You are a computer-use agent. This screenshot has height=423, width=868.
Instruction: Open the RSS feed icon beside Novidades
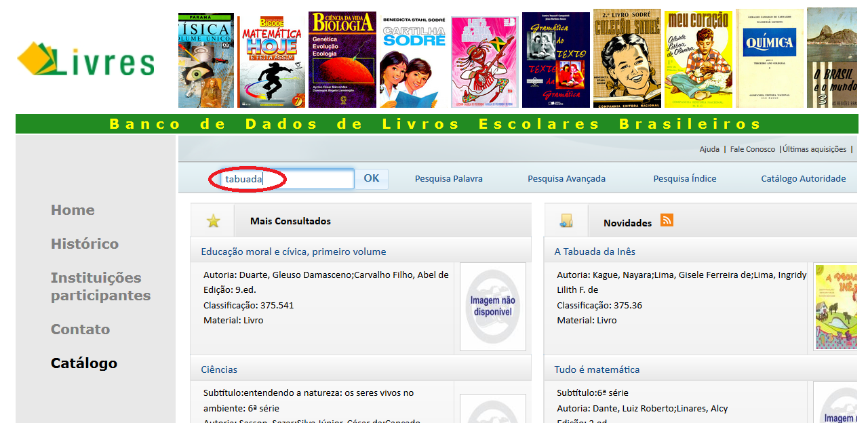coord(667,220)
